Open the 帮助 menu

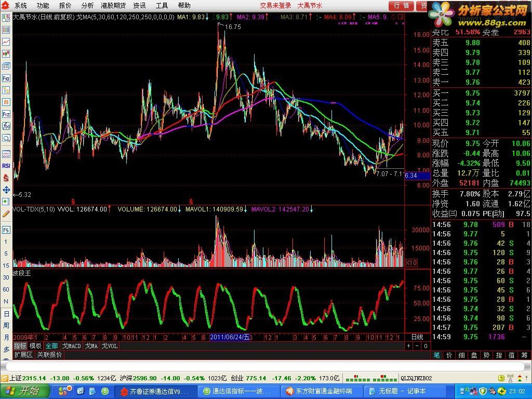pyautogui.click(x=184, y=5)
